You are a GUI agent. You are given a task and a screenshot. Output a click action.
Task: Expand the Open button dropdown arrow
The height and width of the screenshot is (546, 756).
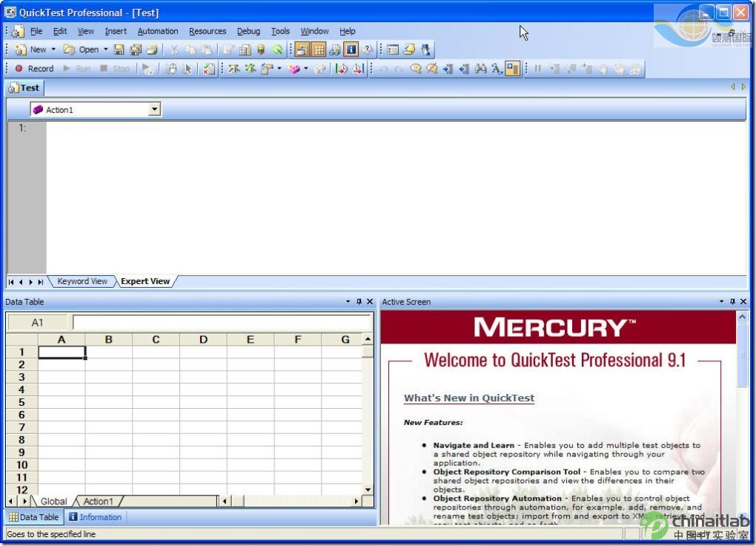tap(105, 49)
